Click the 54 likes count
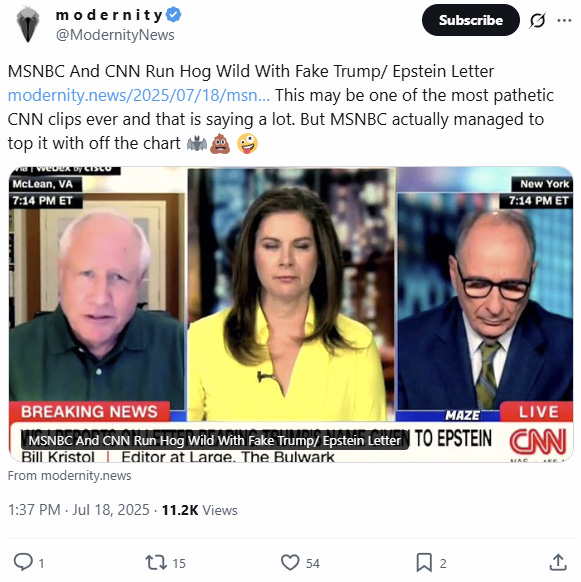 click(x=313, y=563)
